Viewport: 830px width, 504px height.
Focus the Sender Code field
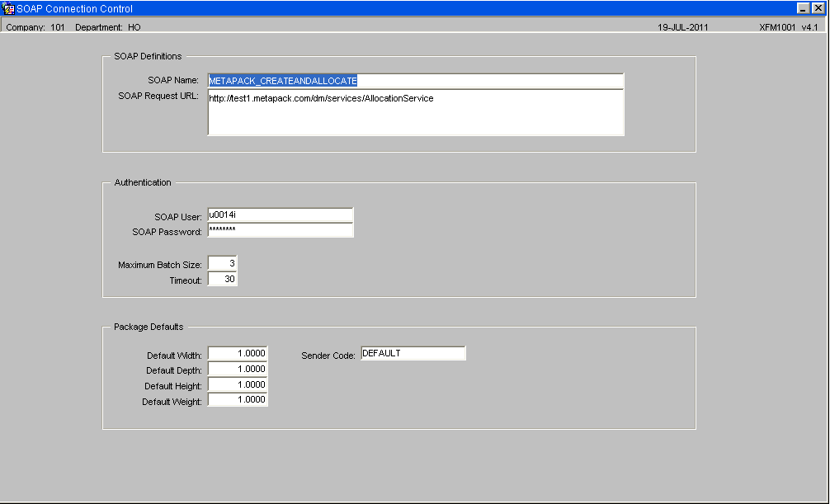pyautogui.click(x=413, y=353)
